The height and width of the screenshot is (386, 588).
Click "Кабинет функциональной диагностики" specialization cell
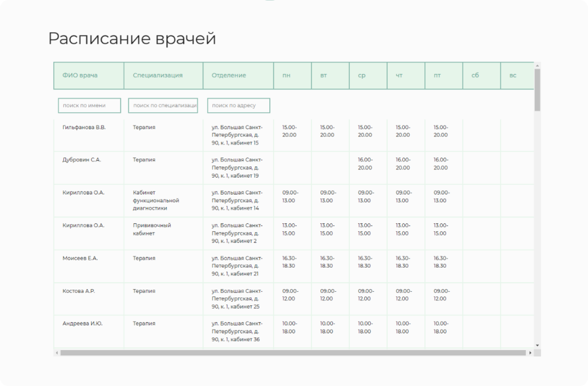tap(156, 201)
